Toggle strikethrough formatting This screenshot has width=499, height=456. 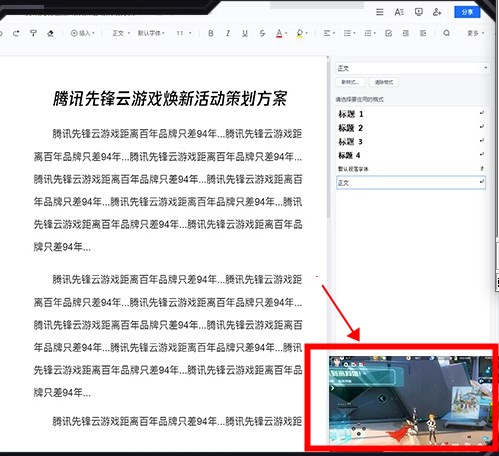262,33
